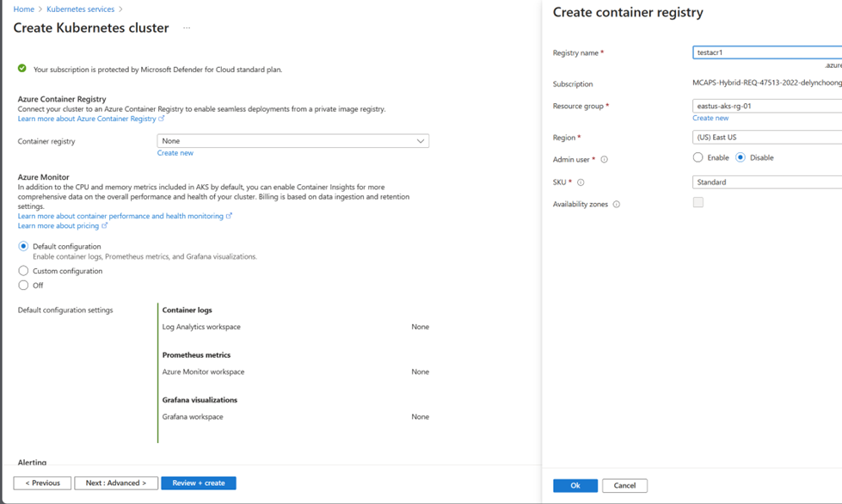The width and height of the screenshot is (842, 504).
Task: Click the green subscription protected checkmark icon
Action: tap(22, 68)
